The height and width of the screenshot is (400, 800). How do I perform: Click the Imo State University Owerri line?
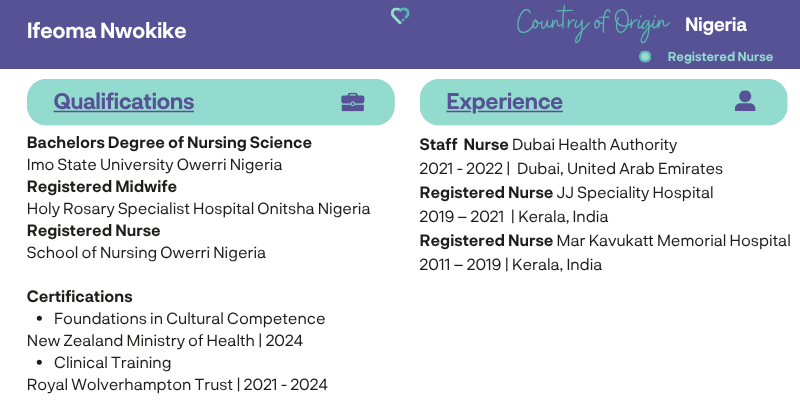coord(154,165)
